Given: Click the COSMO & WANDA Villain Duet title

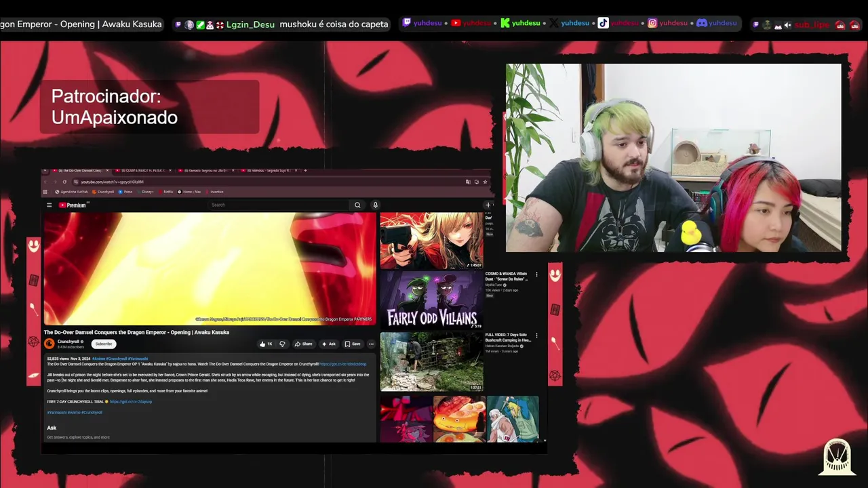Looking at the screenshot, I should coord(507,276).
